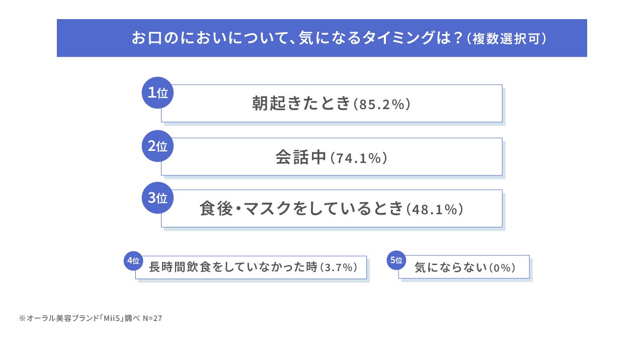Click the small 5位 rank badge
This screenshot has height=337, width=644.
click(x=396, y=260)
